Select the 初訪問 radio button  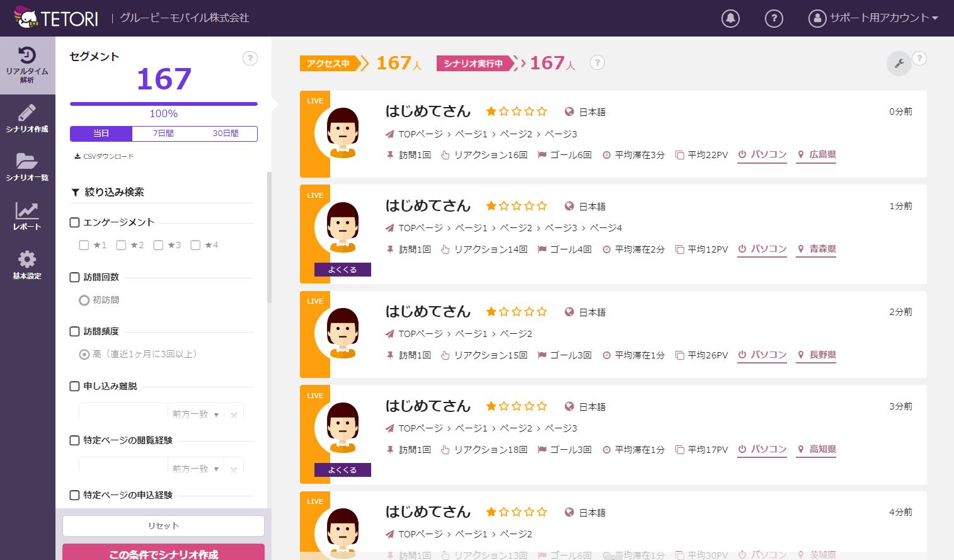(x=84, y=300)
